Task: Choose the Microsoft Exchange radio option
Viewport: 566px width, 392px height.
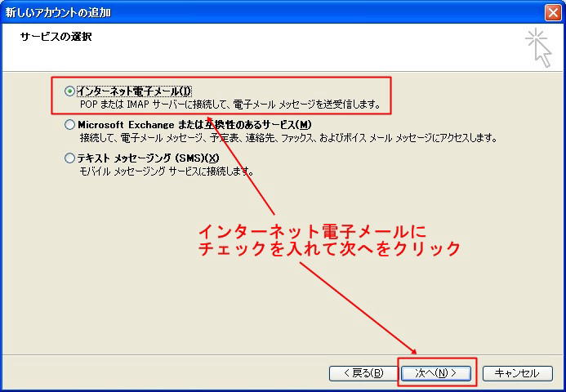Action: [x=69, y=125]
